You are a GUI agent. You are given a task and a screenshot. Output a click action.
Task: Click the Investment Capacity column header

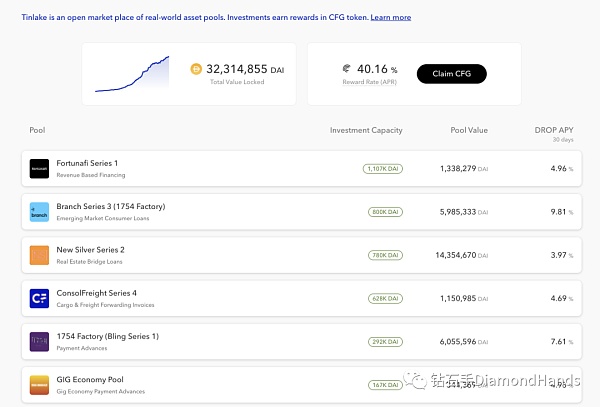coord(366,131)
